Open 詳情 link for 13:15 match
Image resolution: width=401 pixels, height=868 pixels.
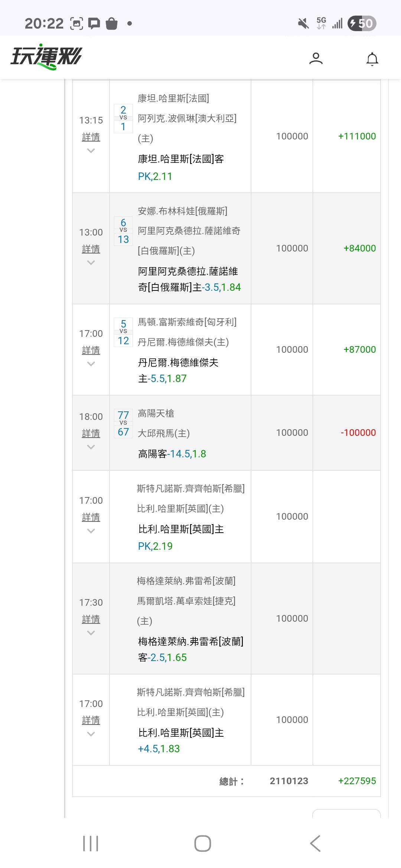pos(91,137)
